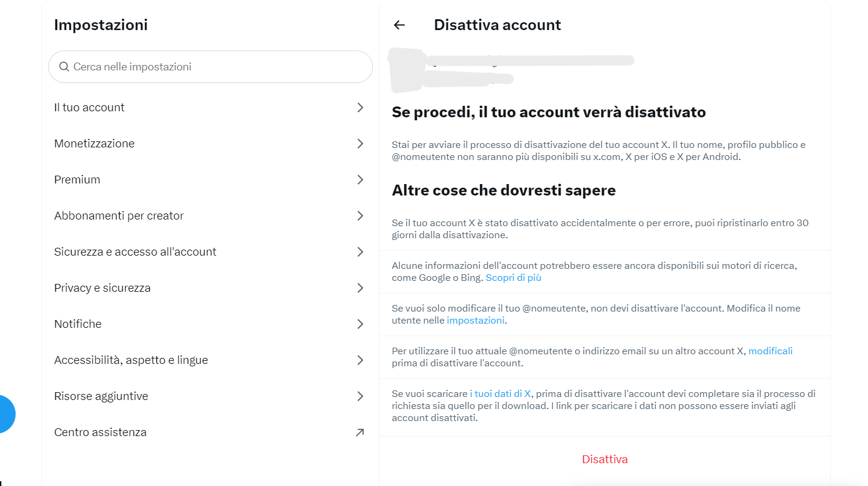Click the blue circular button on the left edge
Screen dimensions: 868x486
[6, 414]
